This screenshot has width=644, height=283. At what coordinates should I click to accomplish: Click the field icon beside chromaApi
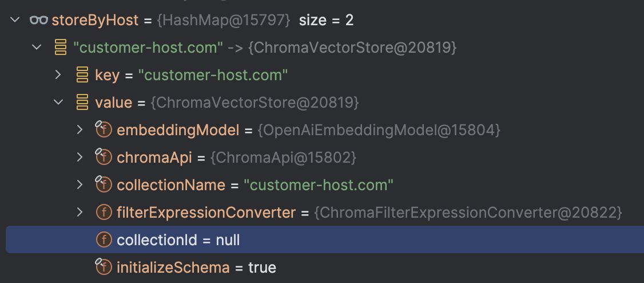103,157
